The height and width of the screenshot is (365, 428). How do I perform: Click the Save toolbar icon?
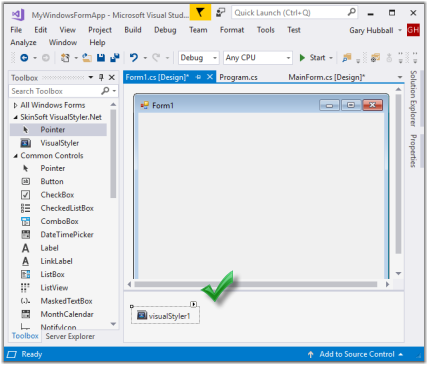pyautogui.click(x=101, y=58)
